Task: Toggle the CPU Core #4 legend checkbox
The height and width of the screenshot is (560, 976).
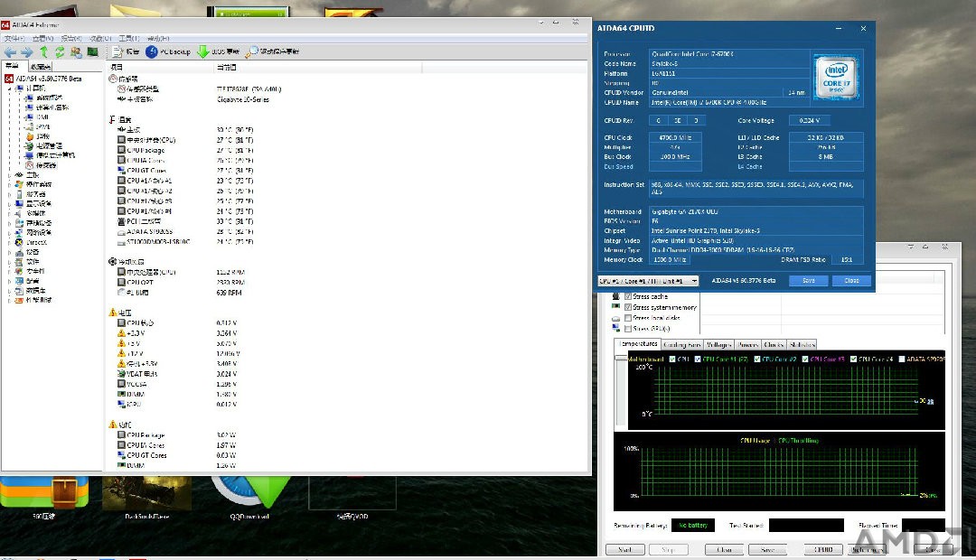Action: (853, 359)
